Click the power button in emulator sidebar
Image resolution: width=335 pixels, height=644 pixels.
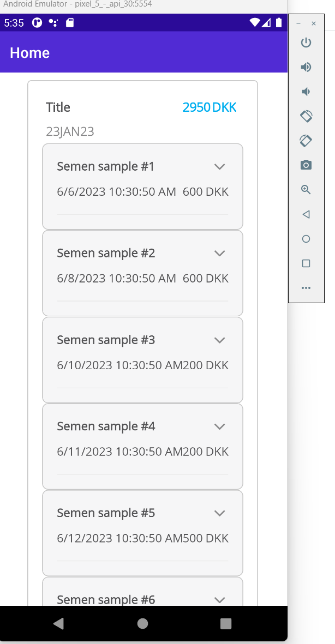(x=306, y=43)
